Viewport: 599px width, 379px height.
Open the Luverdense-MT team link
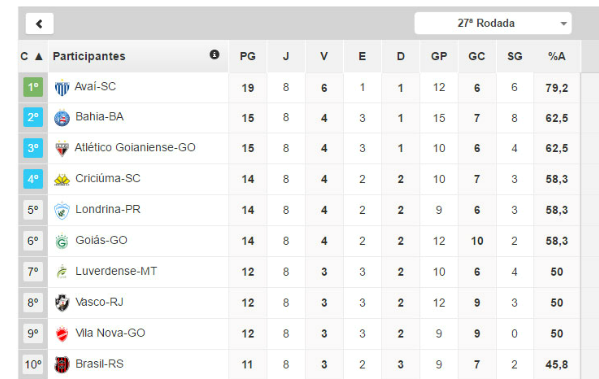pos(116,271)
